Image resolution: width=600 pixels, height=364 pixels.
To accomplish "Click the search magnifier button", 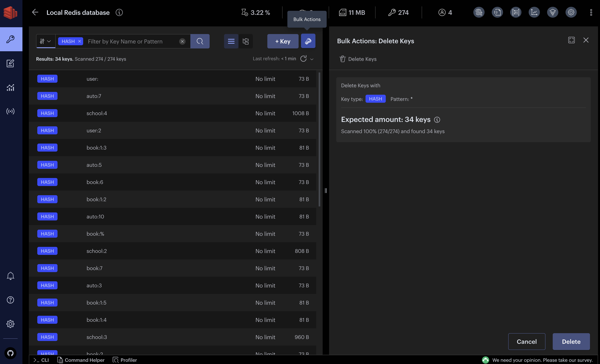I will pos(200,41).
